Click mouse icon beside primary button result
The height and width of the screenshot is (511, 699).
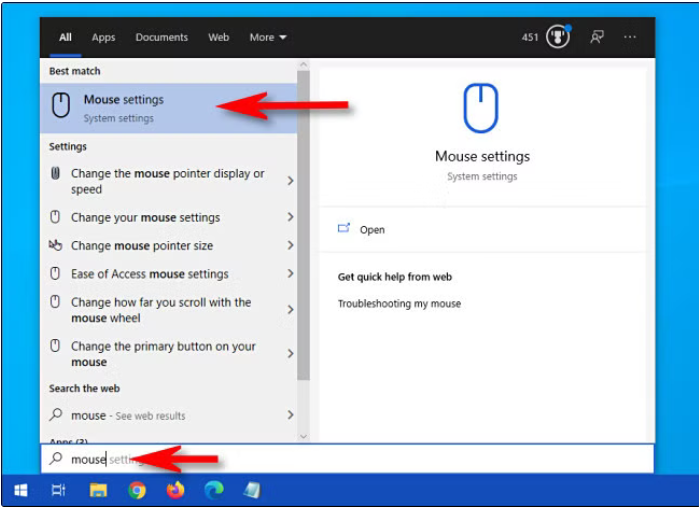pyautogui.click(x=55, y=346)
